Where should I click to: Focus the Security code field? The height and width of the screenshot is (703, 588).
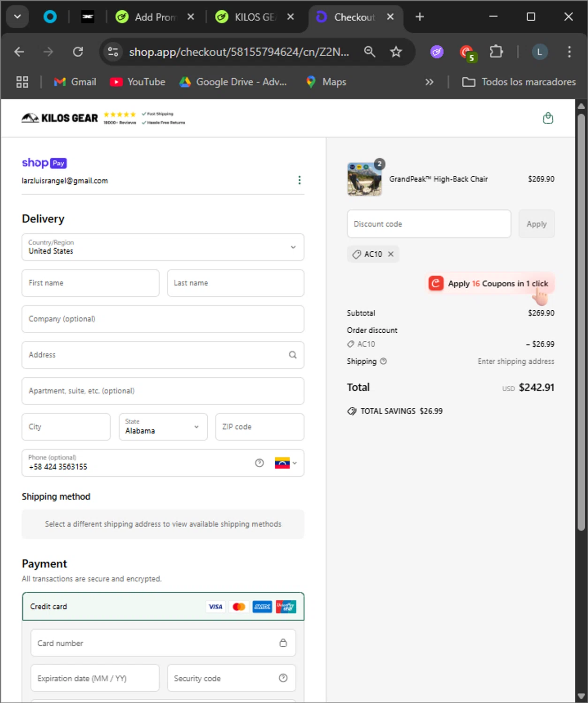[x=232, y=678]
